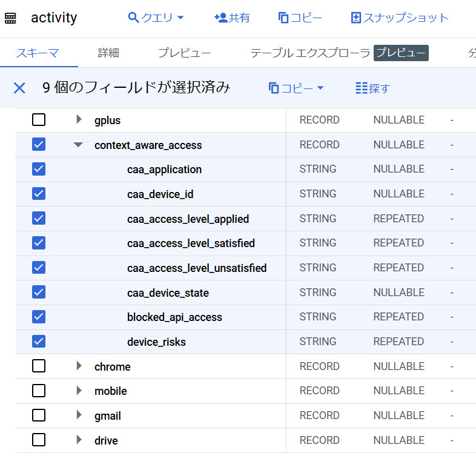Screen dimensions: 476x453
Task: Click the スナップショット snapshot button
Action: tap(400, 18)
